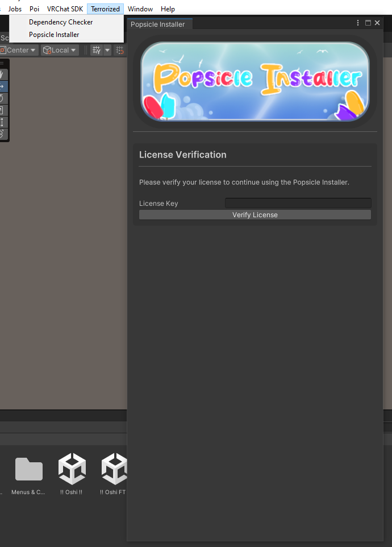Open the Help menu
This screenshot has height=547, width=392.
[168, 9]
